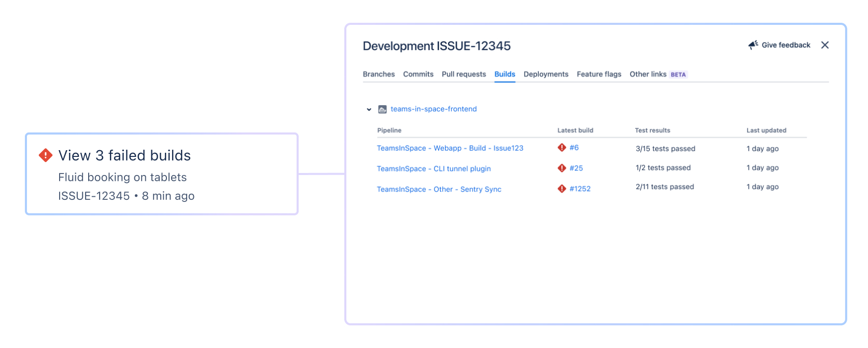Image resolution: width=868 pixels, height=348 pixels.
Task: Open TeamsInSpace - Other - Sentry Sync pipeline
Action: tap(439, 190)
